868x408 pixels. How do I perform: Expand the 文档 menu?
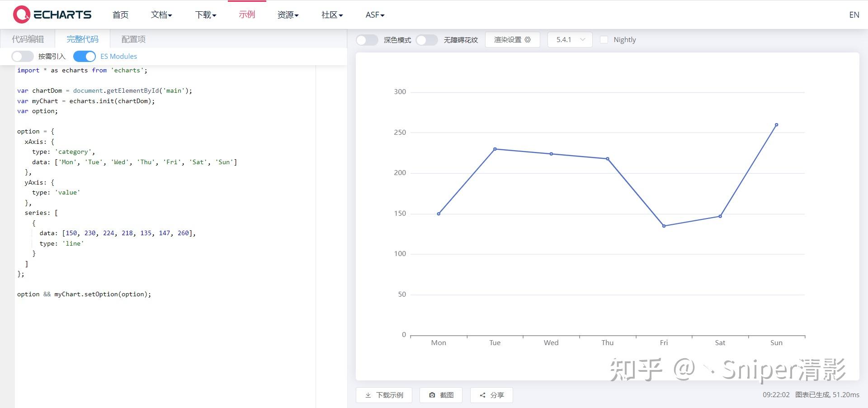161,14
